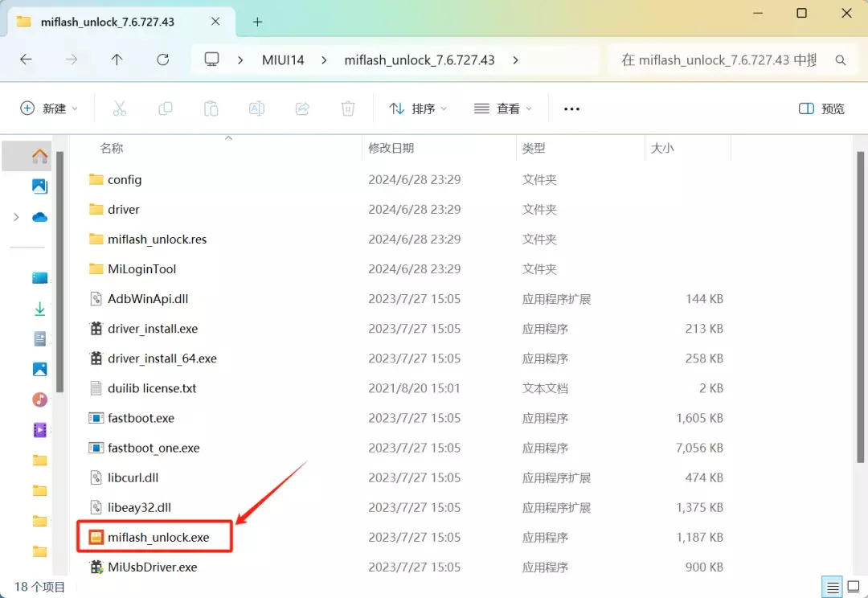This screenshot has width=868, height=598.
Task: Go forward with the forward arrow
Action: (72, 59)
